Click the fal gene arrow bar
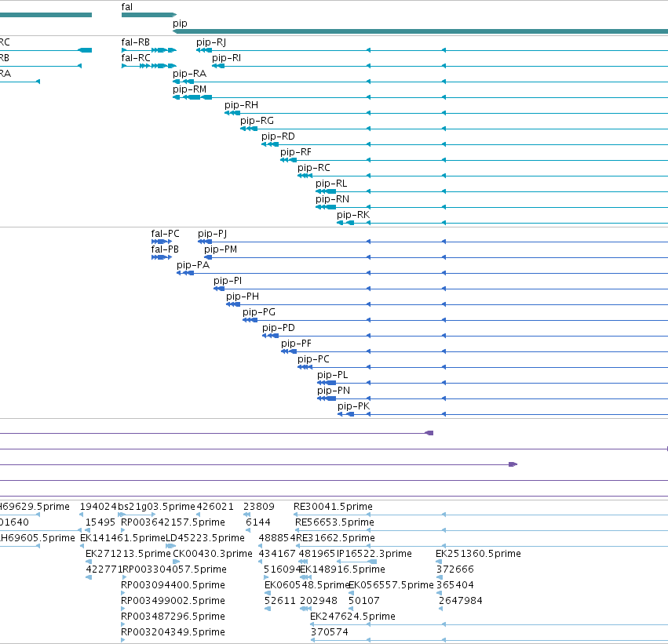This screenshot has width=668, height=644. click(149, 15)
